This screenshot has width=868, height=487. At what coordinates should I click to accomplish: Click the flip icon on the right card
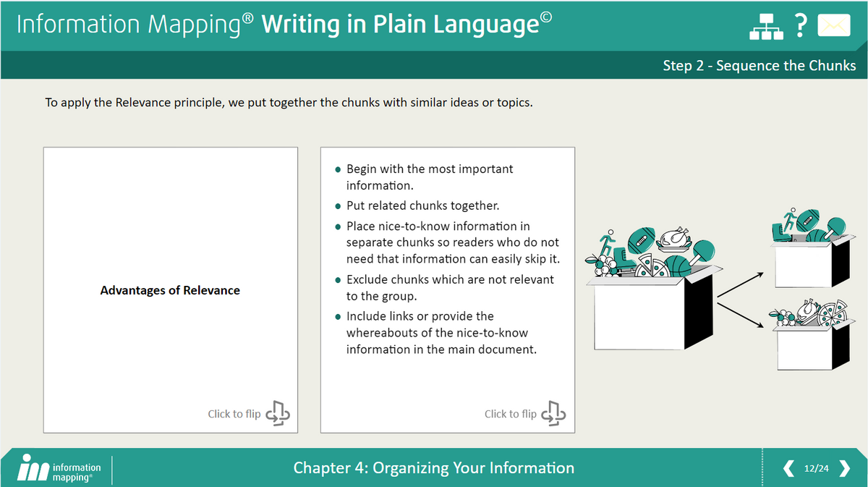[x=555, y=412]
